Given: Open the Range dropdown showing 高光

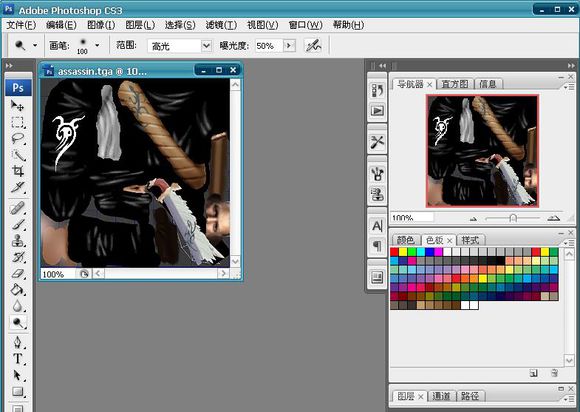Looking at the screenshot, I should tap(179, 46).
